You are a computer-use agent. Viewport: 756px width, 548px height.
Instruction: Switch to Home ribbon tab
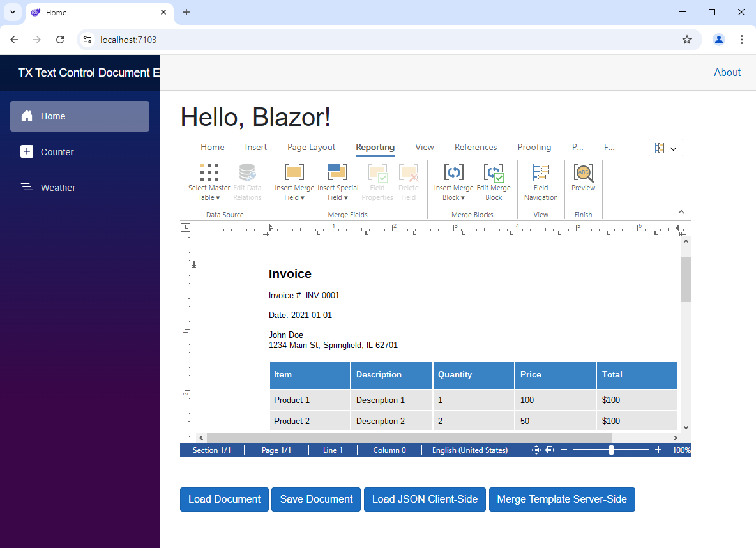click(212, 147)
